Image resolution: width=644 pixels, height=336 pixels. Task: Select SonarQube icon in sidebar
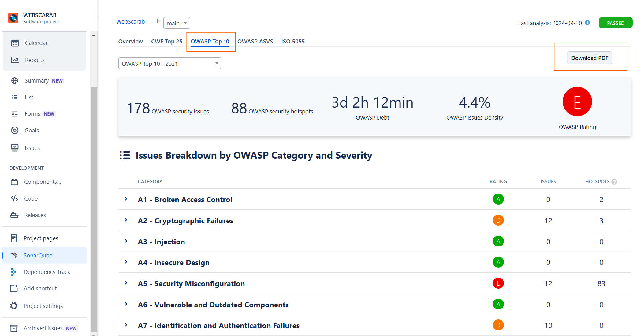point(14,255)
